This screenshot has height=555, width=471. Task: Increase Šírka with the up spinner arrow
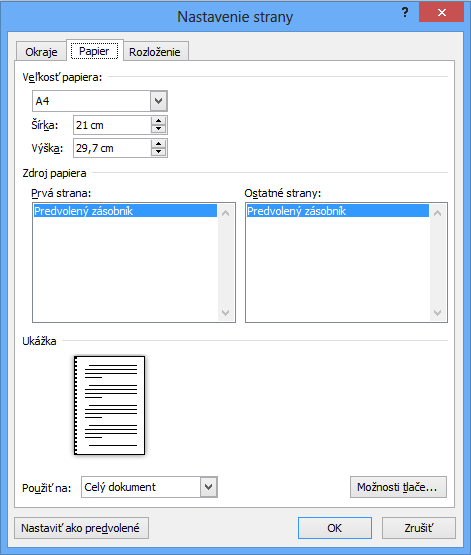(x=159, y=121)
